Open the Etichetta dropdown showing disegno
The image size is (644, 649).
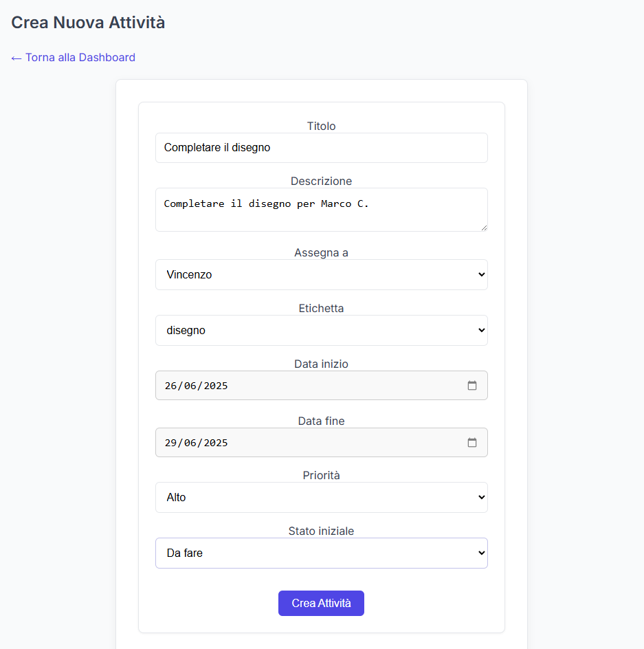click(322, 330)
